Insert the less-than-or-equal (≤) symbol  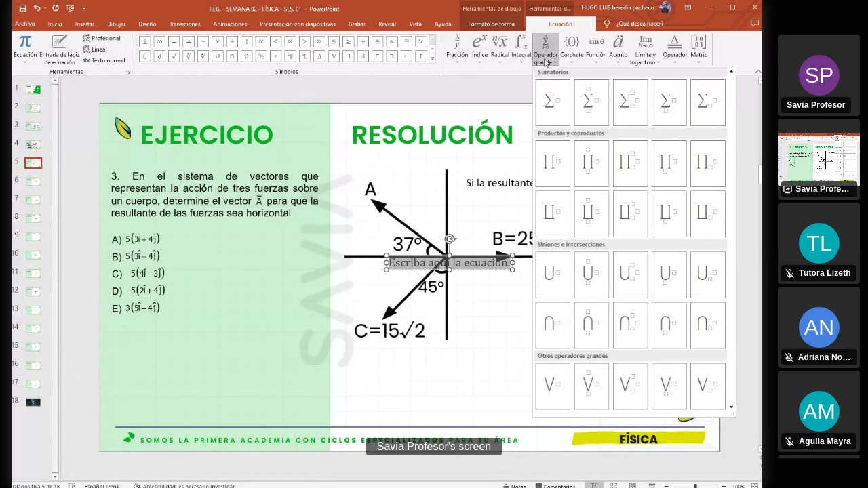(334, 41)
